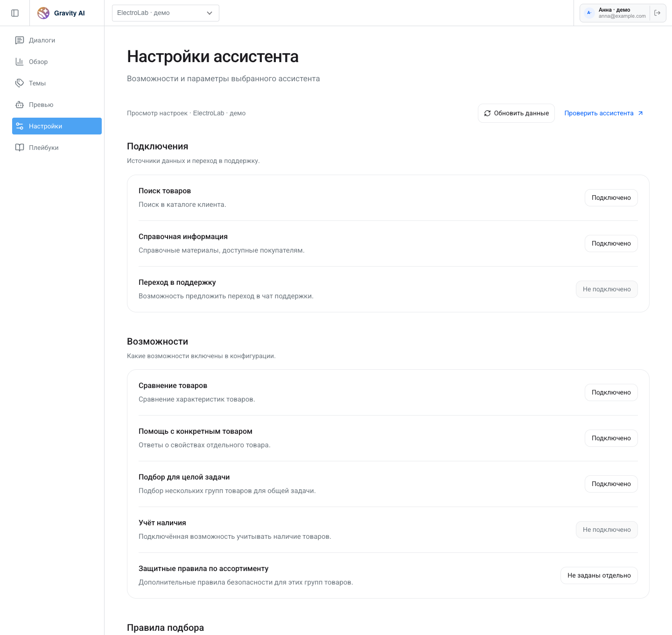Viewport: 672px width, 635px height.
Task: Click the Обновить данные button
Action: 516,113
